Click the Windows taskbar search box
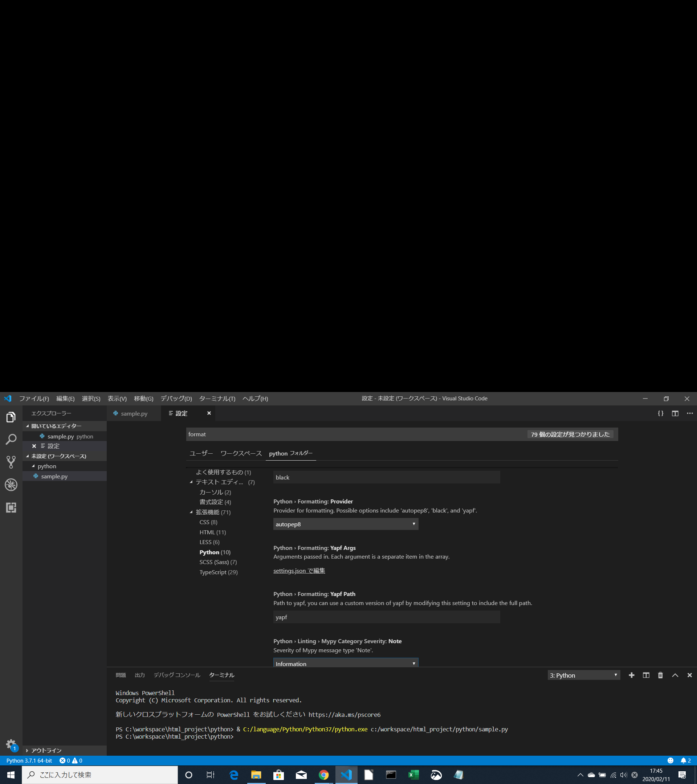This screenshot has width=697, height=784. 100,775
